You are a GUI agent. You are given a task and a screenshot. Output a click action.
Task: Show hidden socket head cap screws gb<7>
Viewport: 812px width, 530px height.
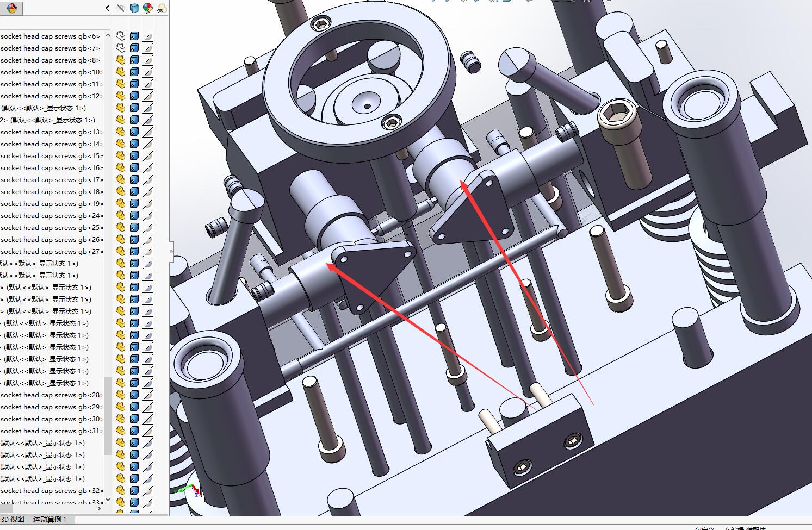121,48
